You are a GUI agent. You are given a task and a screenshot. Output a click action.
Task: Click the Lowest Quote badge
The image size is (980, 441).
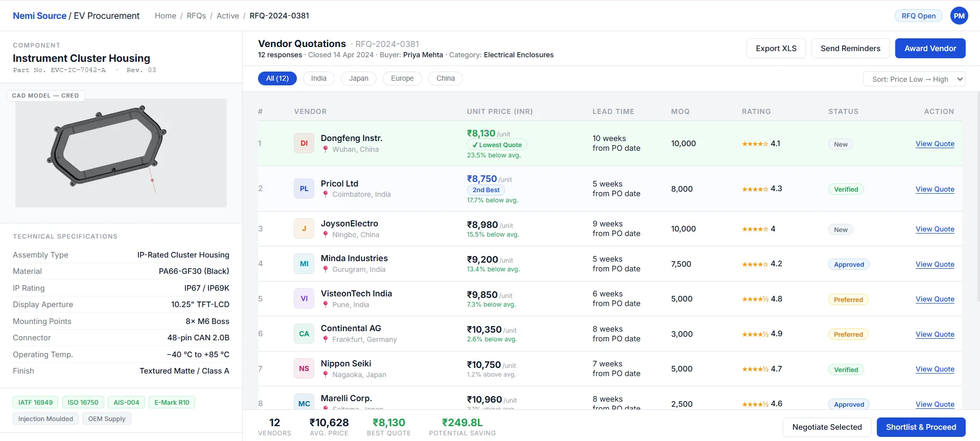click(x=497, y=145)
